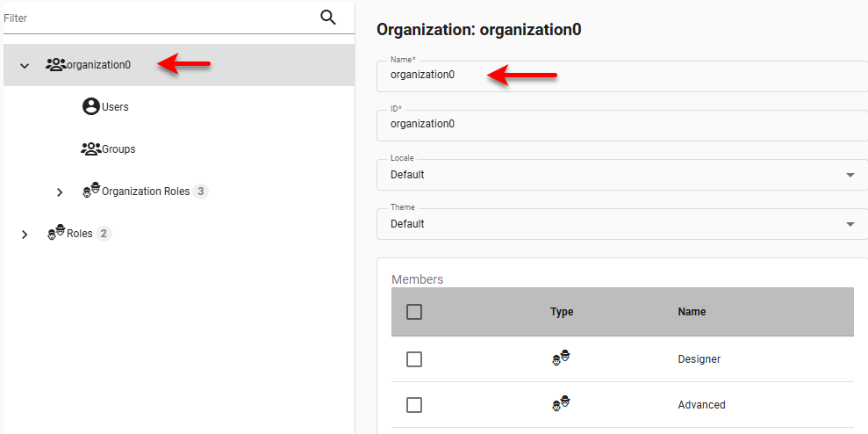Click the organization0 group icon in tree

point(55,65)
